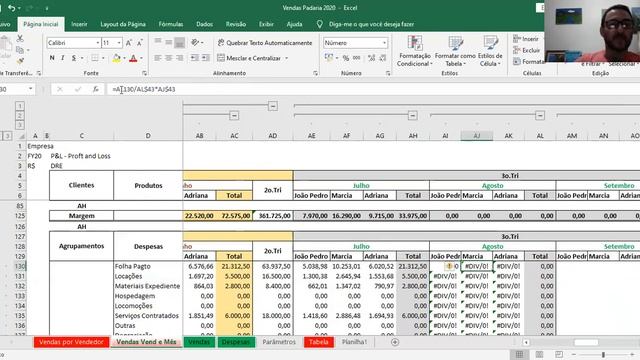Click the Undo arrow in title bar
Image resolution: width=640 pixels, height=360 pixels.
click(12, 8)
